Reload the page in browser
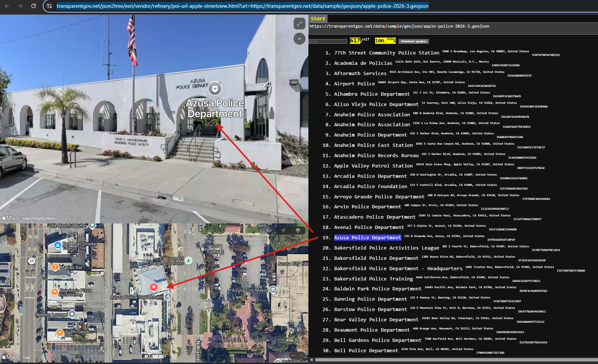This screenshot has width=598, height=364. (34, 6)
